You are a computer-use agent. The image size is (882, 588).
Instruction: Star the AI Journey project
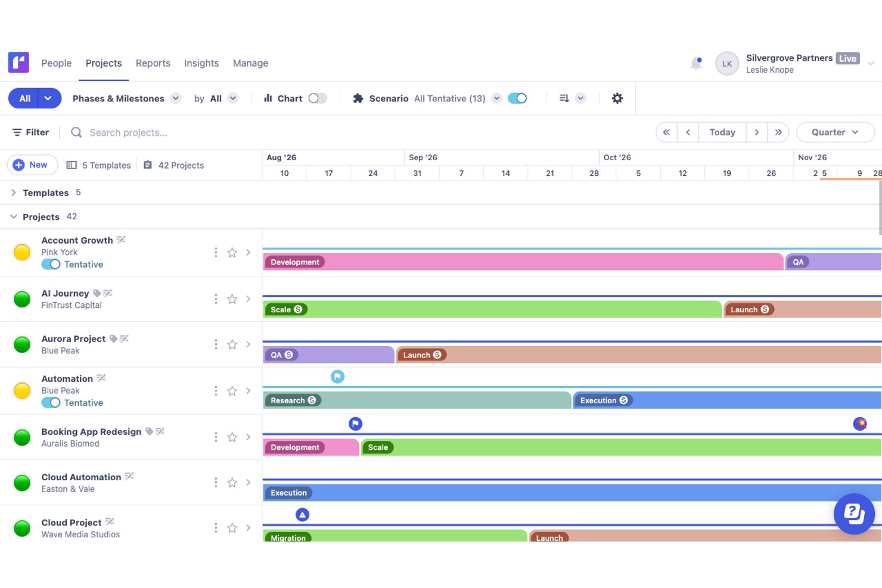pyautogui.click(x=232, y=299)
